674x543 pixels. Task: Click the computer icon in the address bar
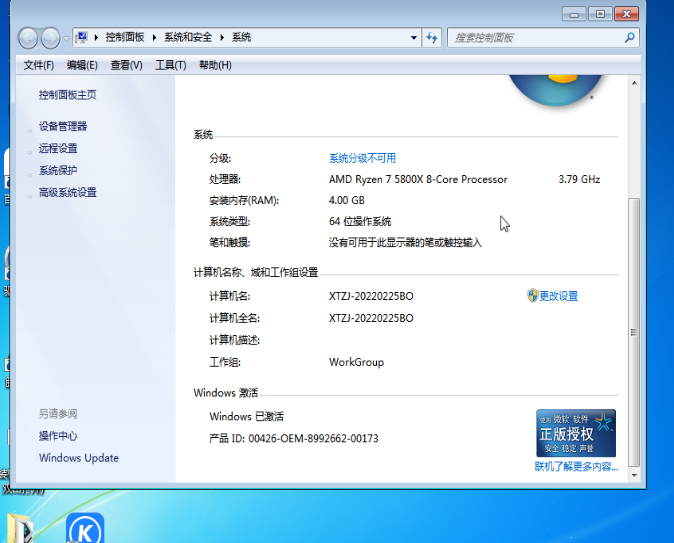pyautogui.click(x=83, y=38)
